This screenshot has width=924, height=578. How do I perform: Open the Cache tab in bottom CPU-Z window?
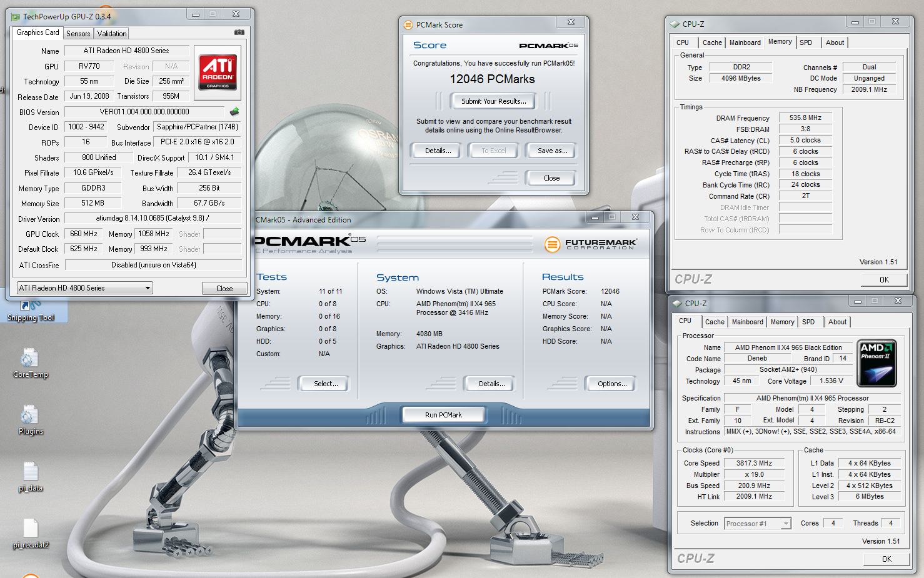(x=715, y=322)
